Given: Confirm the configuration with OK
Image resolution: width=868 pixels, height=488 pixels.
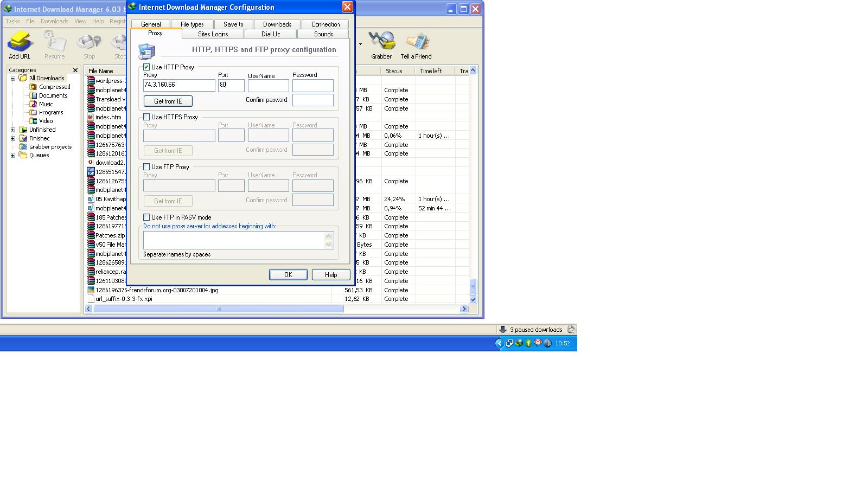Looking at the screenshot, I should pos(288,275).
